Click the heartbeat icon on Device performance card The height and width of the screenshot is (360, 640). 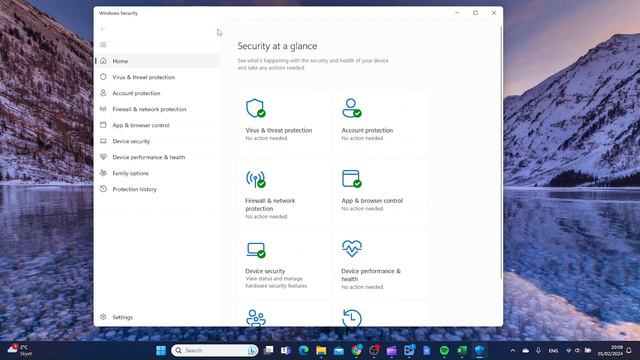(351, 248)
